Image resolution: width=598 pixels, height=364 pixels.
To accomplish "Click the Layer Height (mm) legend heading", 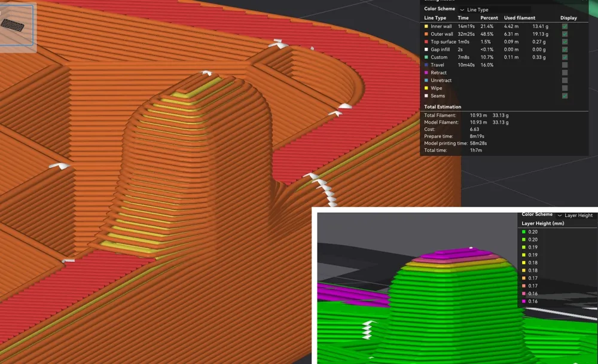I will 543,224.
